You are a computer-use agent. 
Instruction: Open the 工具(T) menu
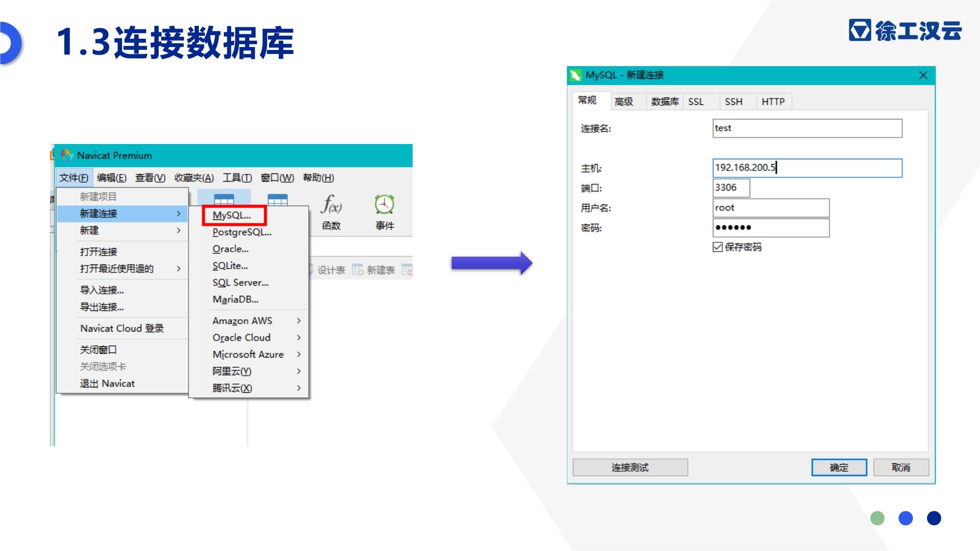pyautogui.click(x=237, y=178)
